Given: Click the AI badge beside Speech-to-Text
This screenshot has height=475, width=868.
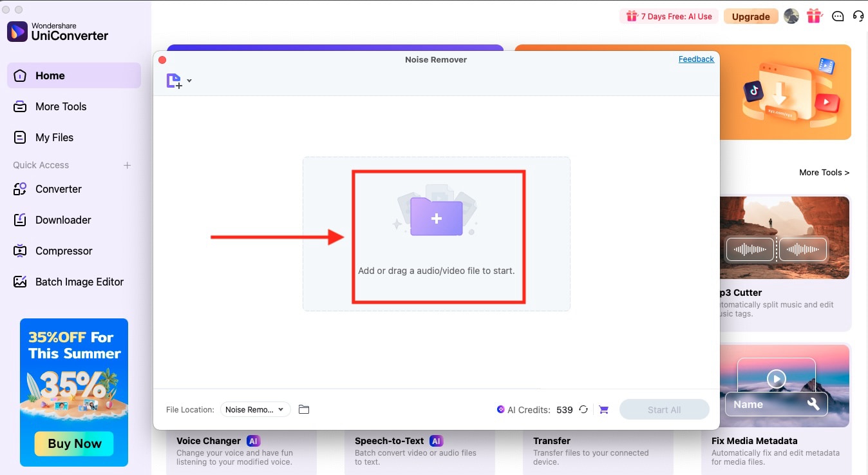Looking at the screenshot, I should pos(436,441).
